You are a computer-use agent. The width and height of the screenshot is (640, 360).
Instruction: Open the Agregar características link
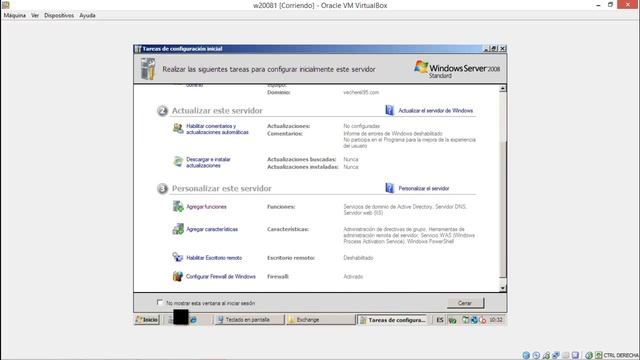pos(212,229)
